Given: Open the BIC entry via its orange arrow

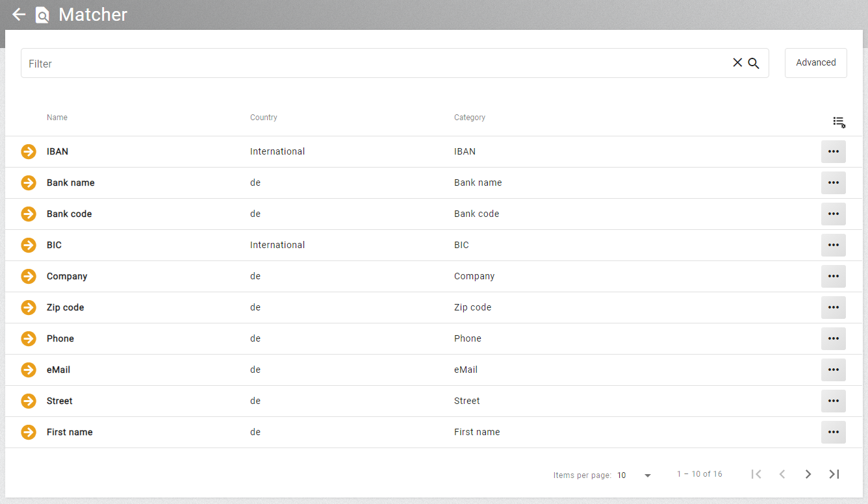Looking at the screenshot, I should click(x=28, y=245).
